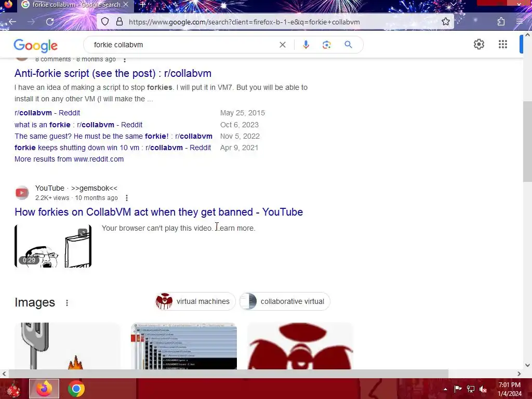Click the 'May 25, 2015' date text

tap(243, 113)
